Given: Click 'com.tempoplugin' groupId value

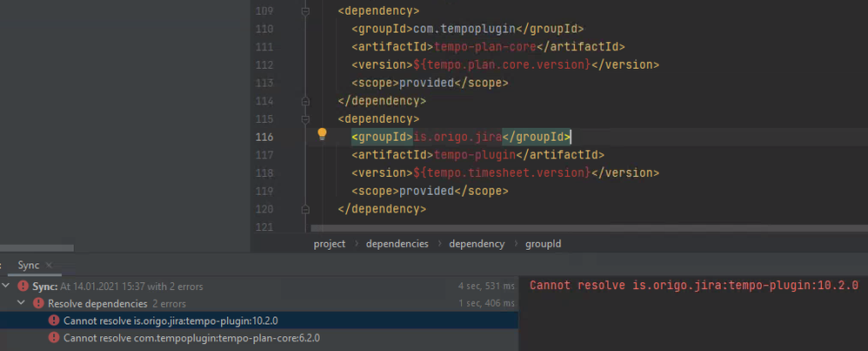Looking at the screenshot, I should (464, 29).
